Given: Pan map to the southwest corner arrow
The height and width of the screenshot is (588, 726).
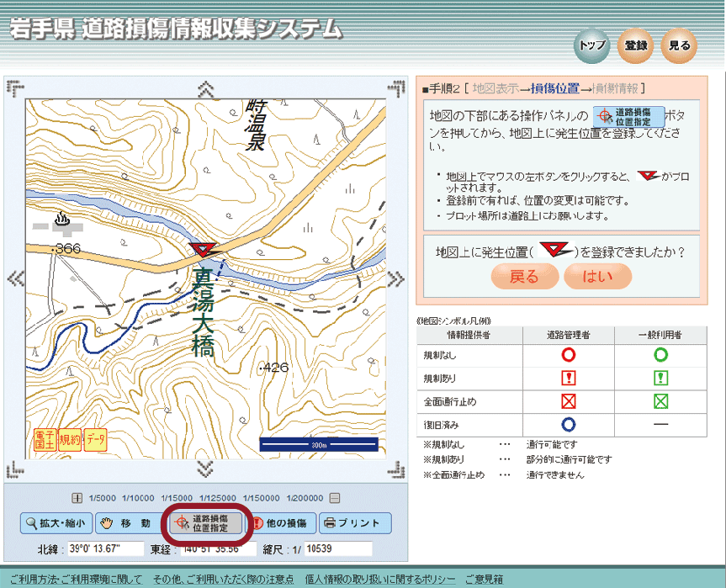Looking at the screenshot, I should pyautogui.click(x=15, y=469).
